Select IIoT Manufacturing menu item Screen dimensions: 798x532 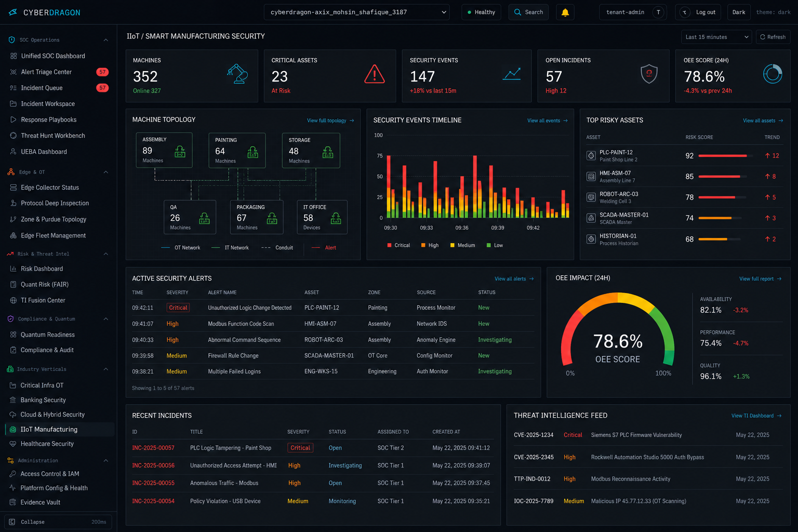59,429
